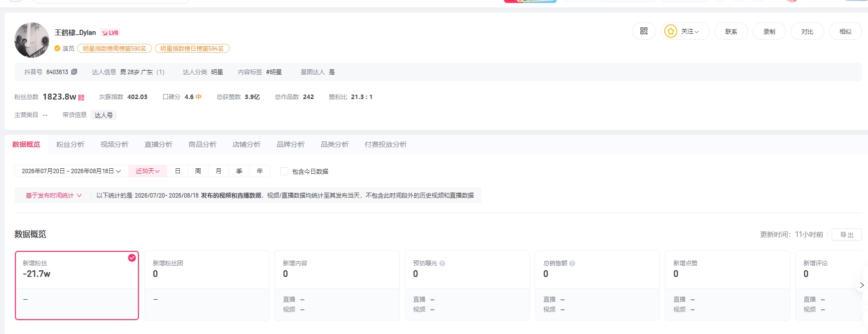Click the 相似 button
This screenshot has height=334, width=868.
tap(846, 31)
